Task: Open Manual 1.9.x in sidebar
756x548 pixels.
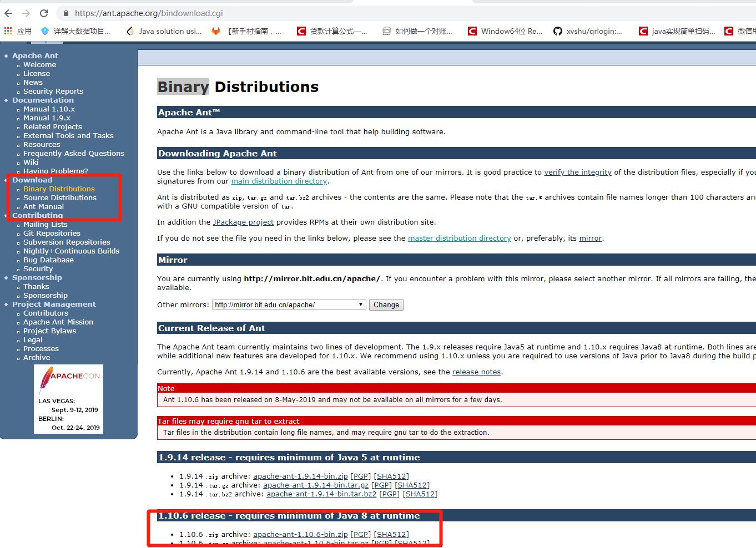Action: point(47,118)
